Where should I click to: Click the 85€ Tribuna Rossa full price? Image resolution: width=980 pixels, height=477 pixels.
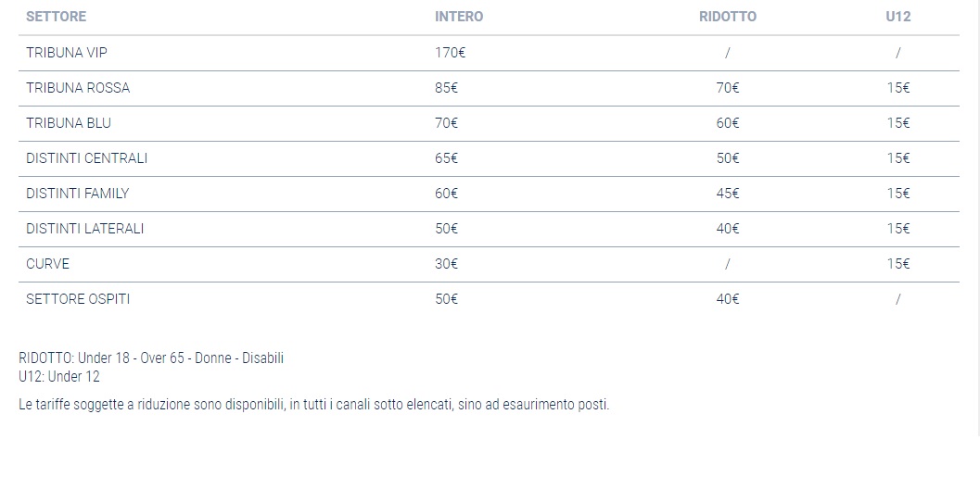[x=446, y=88]
